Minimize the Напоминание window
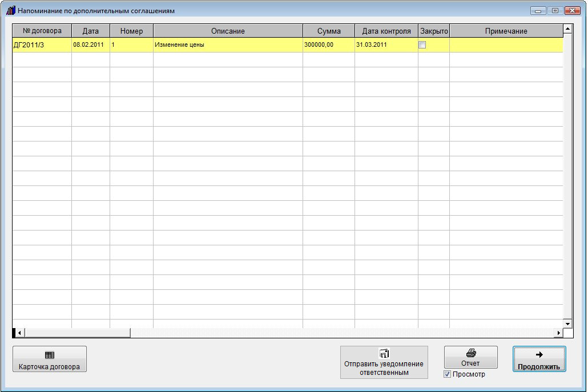 point(538,11)
